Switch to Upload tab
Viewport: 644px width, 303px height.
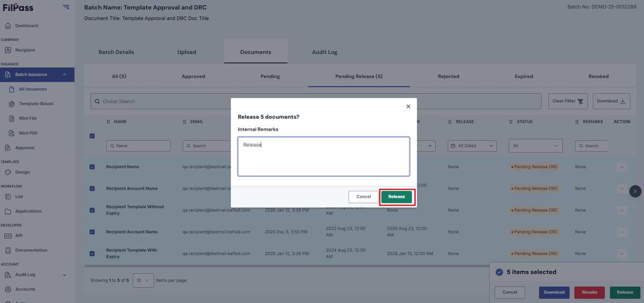(187, 52)
